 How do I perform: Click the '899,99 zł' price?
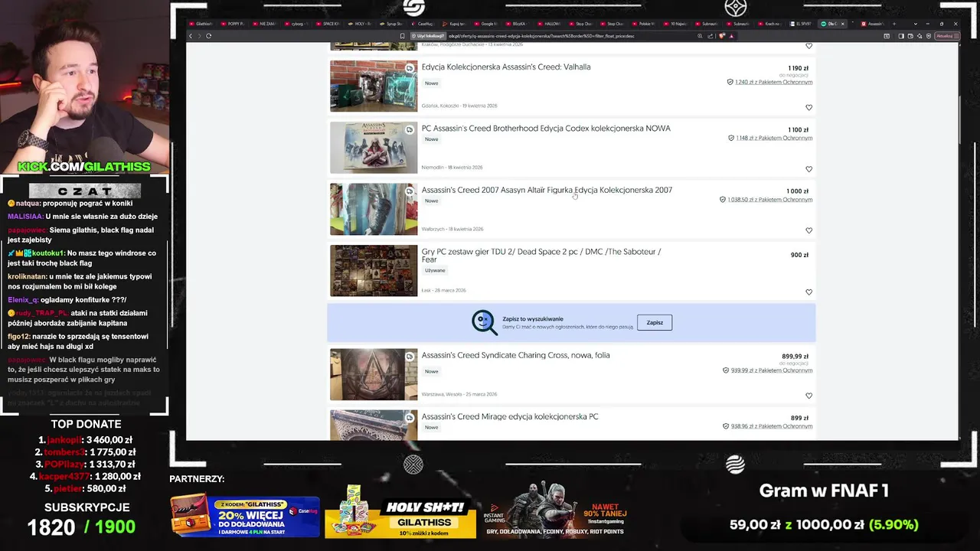(x=795, y=357)
